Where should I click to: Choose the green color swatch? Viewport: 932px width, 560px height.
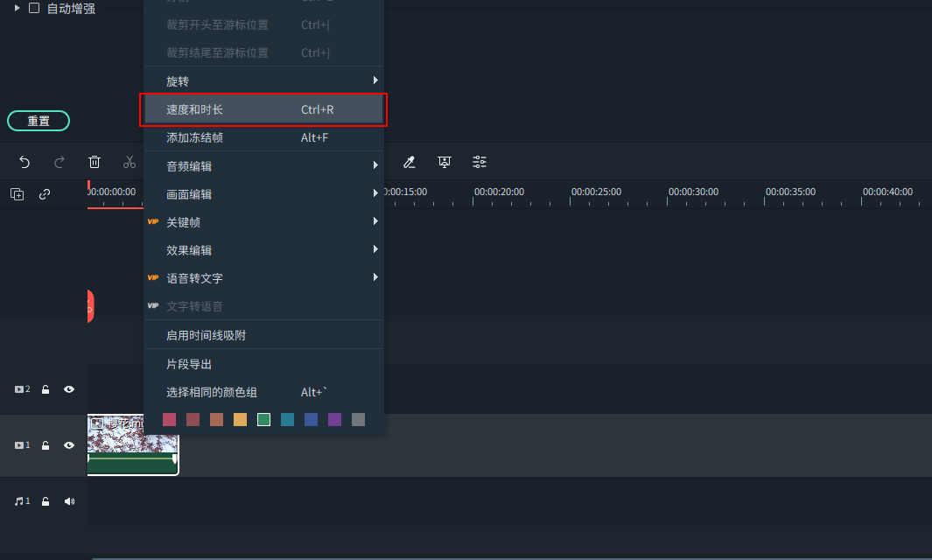click(264, 420)
